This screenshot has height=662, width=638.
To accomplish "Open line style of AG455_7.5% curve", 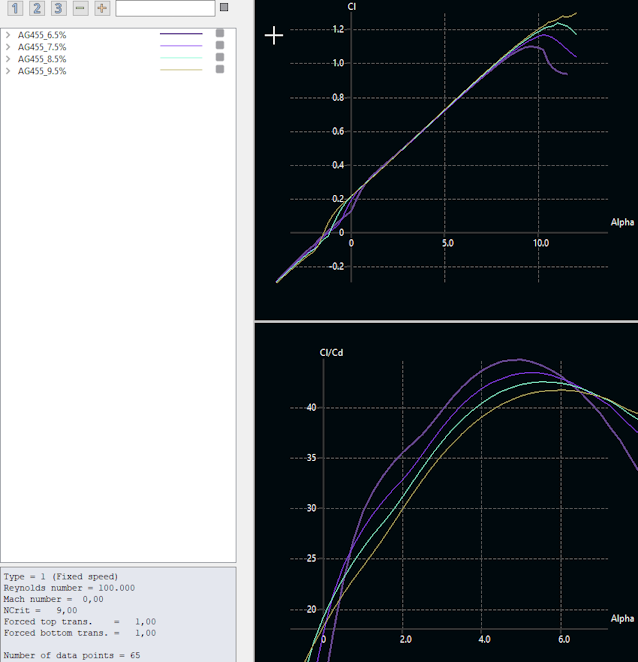I will [181, 46].
